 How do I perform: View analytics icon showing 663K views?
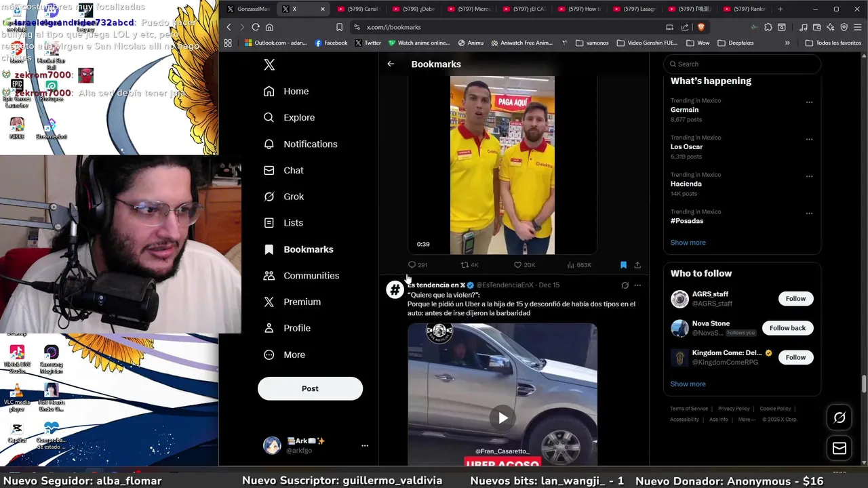[x=570, y=265]
